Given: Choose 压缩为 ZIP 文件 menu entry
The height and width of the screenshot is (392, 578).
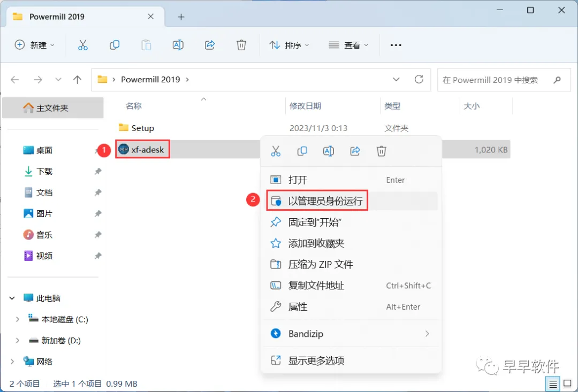Looking at the screenshot, I should 351,264.
